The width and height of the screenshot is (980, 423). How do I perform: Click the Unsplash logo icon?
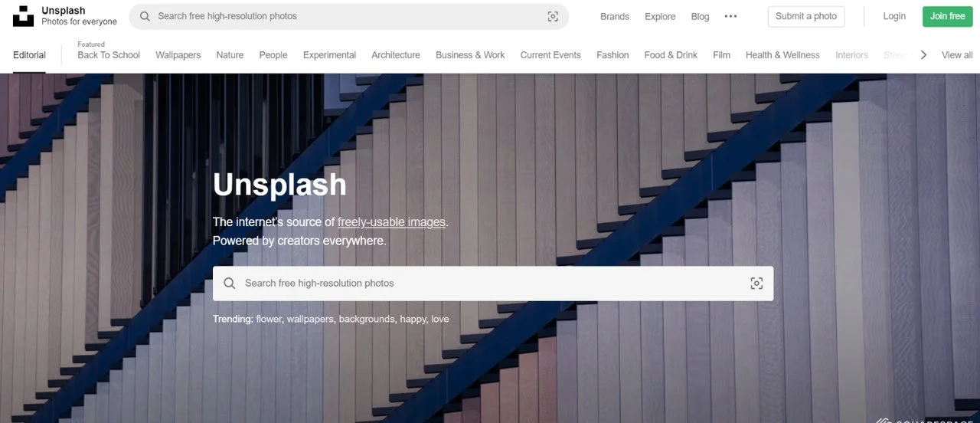point(24,16)
